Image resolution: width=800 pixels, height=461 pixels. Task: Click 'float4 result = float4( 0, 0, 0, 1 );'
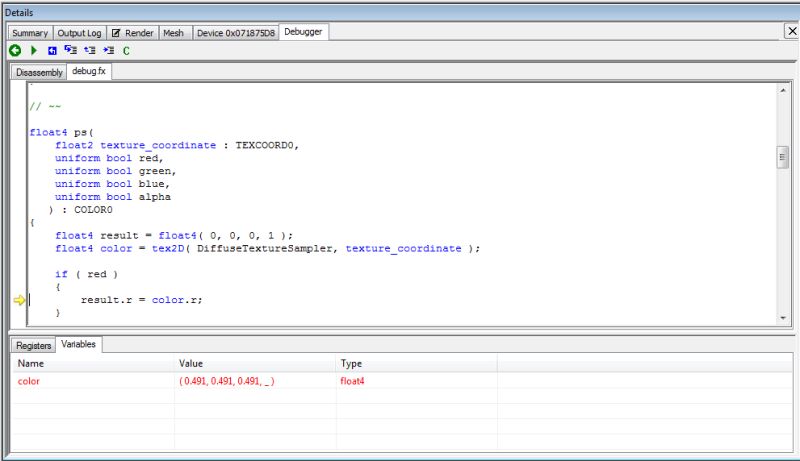click(x=174, y=236)
